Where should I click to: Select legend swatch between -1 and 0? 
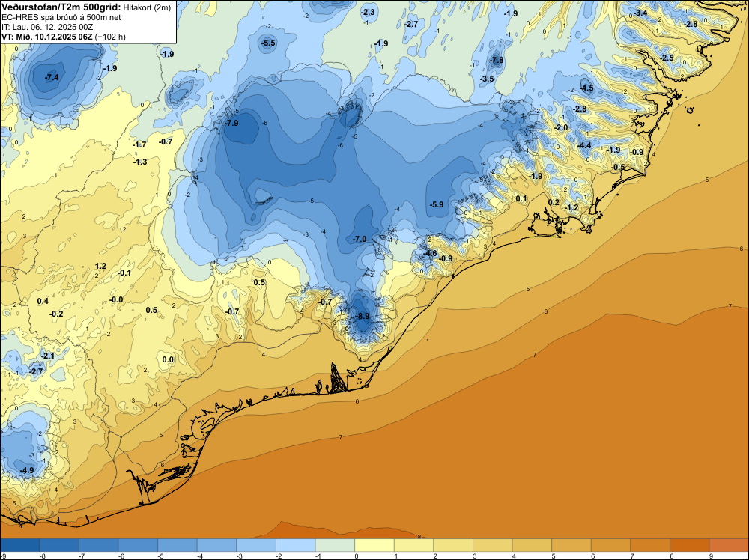coord(336,545)
